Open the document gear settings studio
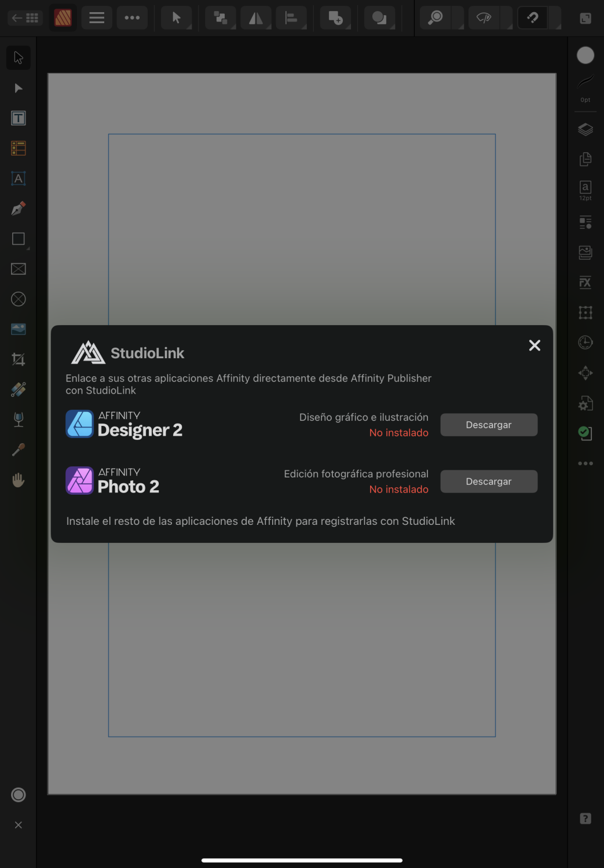 585,403
